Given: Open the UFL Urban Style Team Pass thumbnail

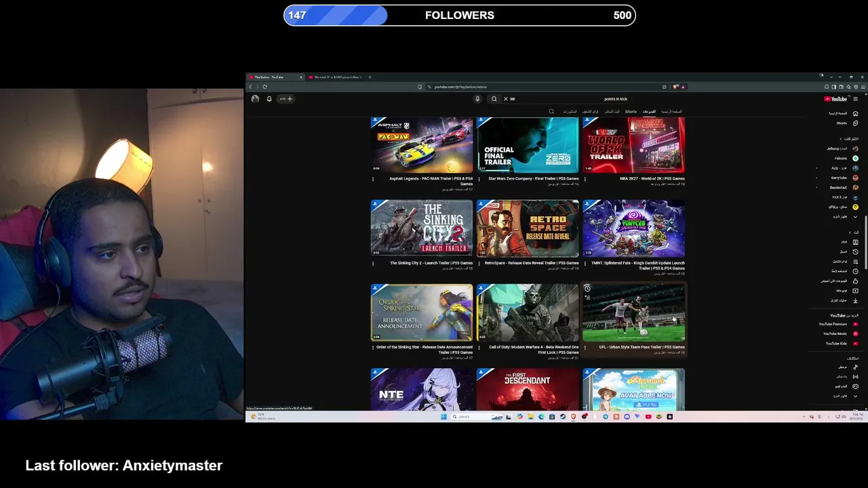Looking at the screenshot, I should coord(633,312).
